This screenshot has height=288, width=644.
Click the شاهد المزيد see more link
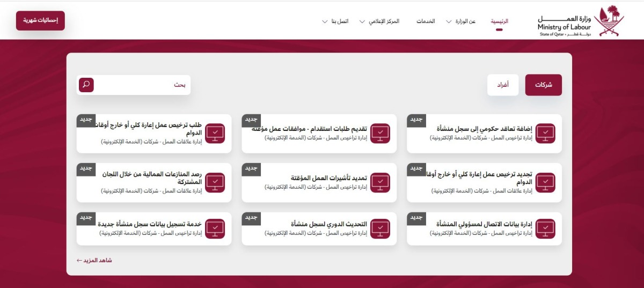click(94, 260)
